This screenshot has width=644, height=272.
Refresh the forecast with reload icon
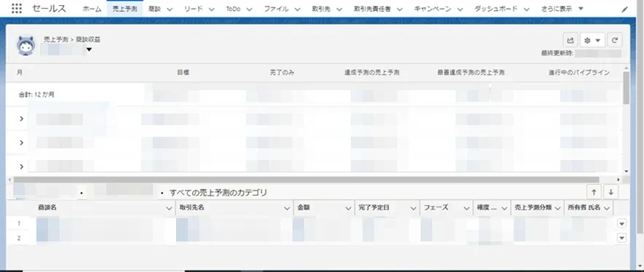click(x=614, y=40)
